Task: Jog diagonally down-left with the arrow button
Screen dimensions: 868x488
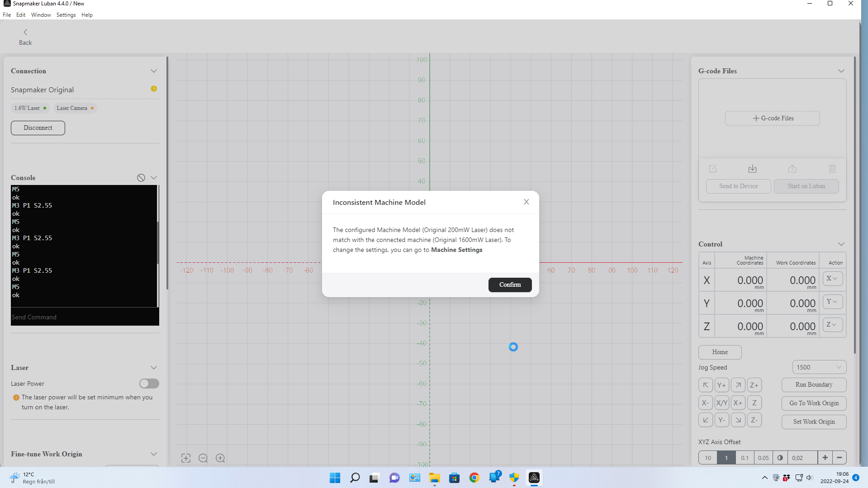Action: (705, 420)
